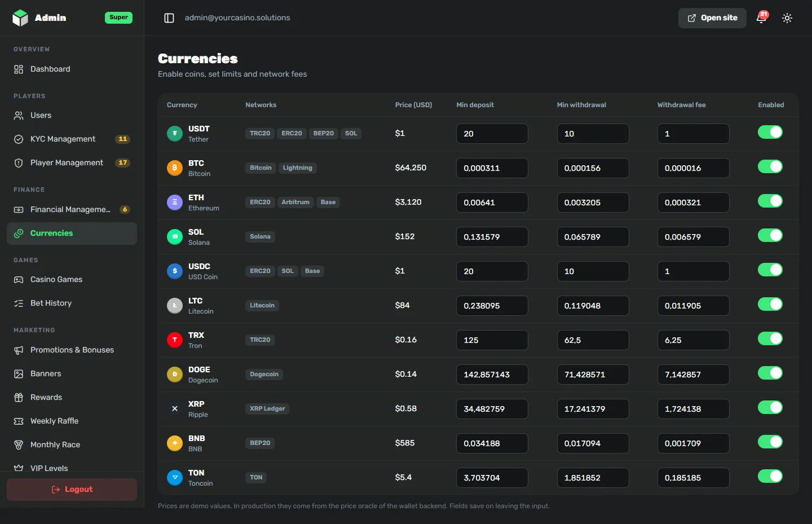Edit the TRX withdrawal fee field
Viewport: 812px width, 524px height.
693,340
